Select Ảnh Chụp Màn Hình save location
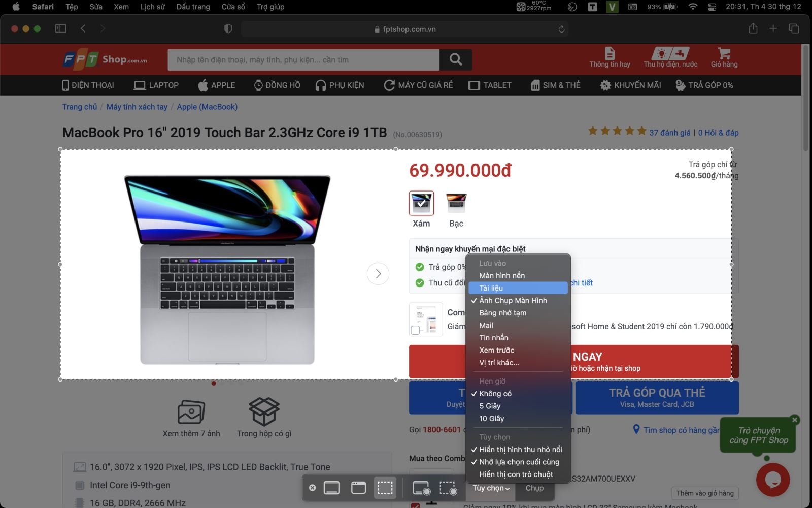 tap(518, 300)
